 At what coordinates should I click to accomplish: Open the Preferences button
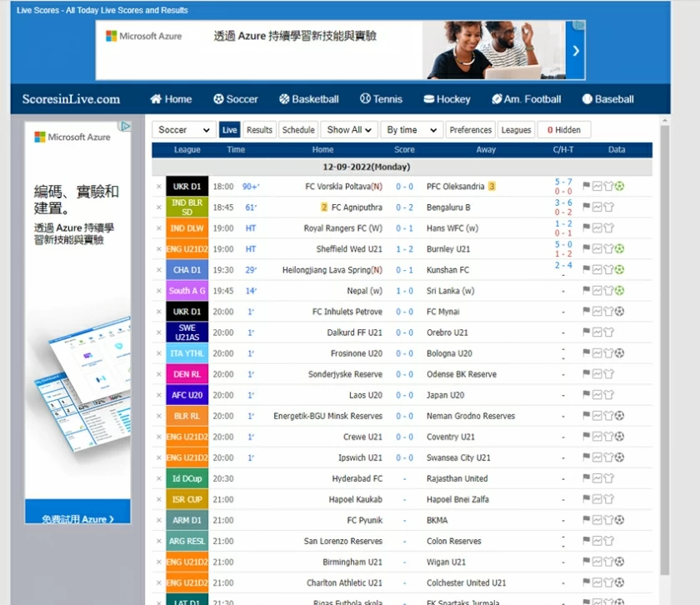point(470,130)
